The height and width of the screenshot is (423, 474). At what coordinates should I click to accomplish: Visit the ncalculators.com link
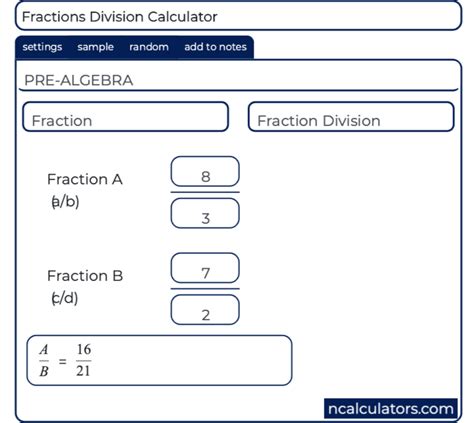tap(391, 408)
